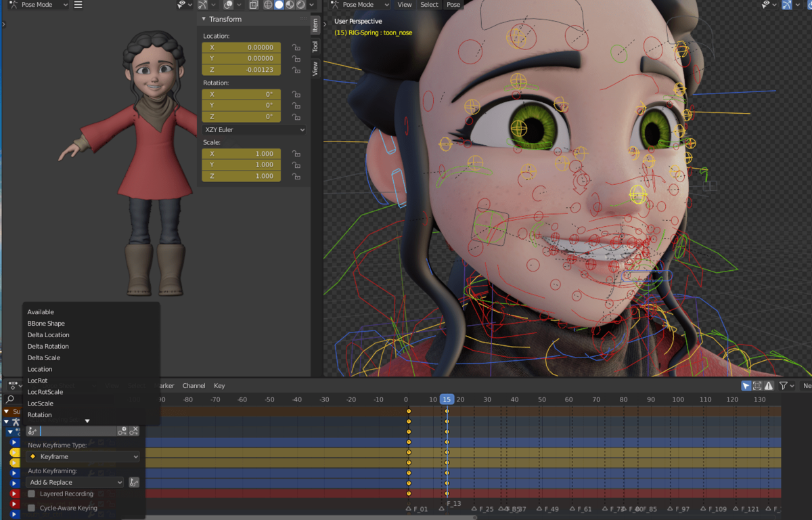Click the Only Show Errors warning icon

point(767,386)
